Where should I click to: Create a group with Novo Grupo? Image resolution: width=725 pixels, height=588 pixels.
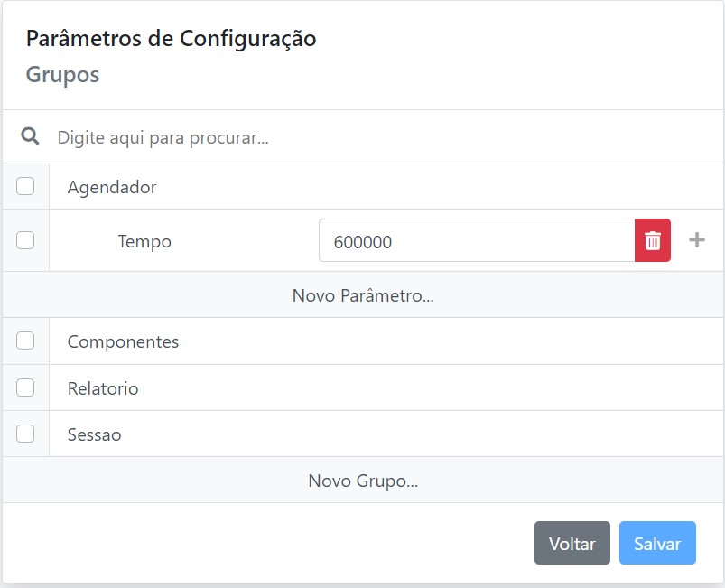pyautogui.click(x=363, y=481)
